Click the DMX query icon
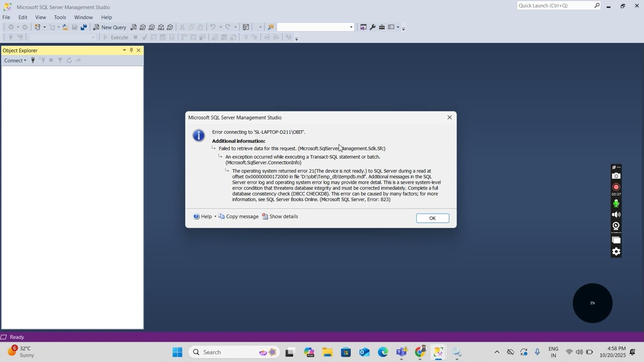Image resolution: width=644 pixels, height=362 pixels. (151, 27)
